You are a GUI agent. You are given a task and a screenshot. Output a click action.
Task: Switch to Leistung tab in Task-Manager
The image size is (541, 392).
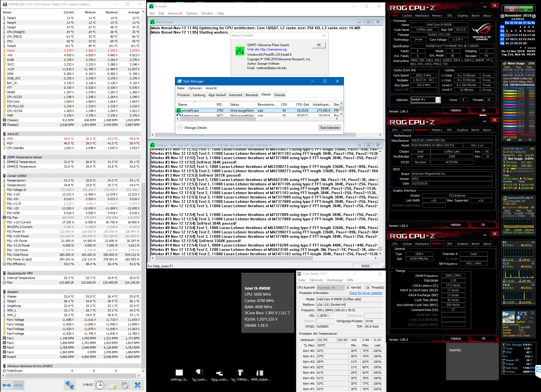pyautogui.click(x=199, y=95)
